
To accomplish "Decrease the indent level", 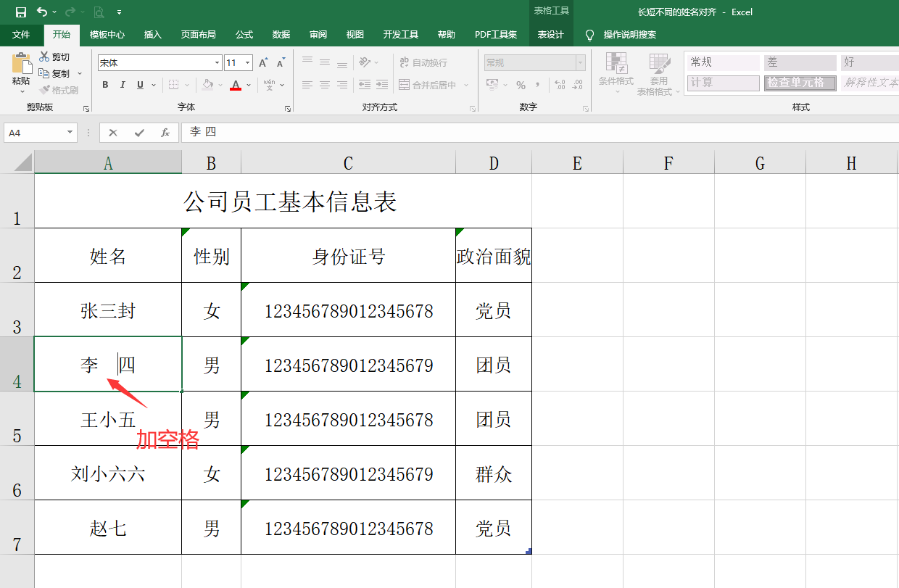I will [365, 85].
